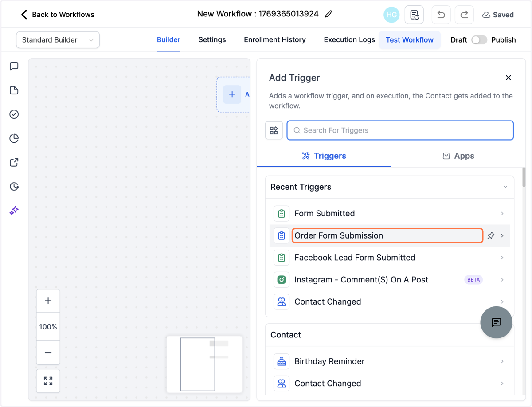Toggle the Draft/Publish switch
The height and width of the screenshot is (407, 532).
point(479,40)
